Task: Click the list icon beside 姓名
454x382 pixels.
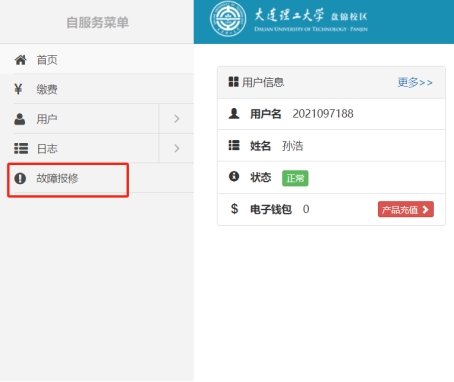Action: pos(234,145)
